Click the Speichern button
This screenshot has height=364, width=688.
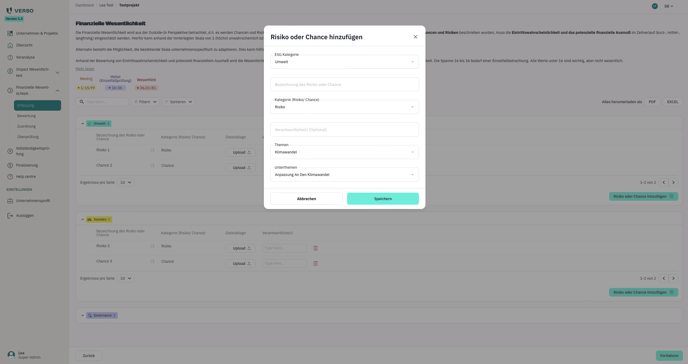click(383, 199)
